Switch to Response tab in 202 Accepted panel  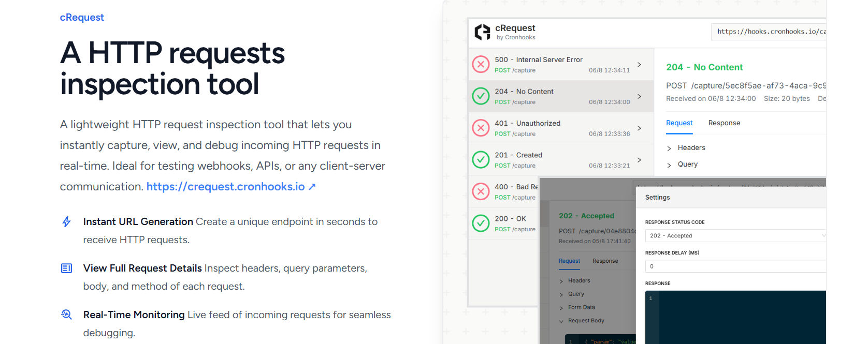605,261
